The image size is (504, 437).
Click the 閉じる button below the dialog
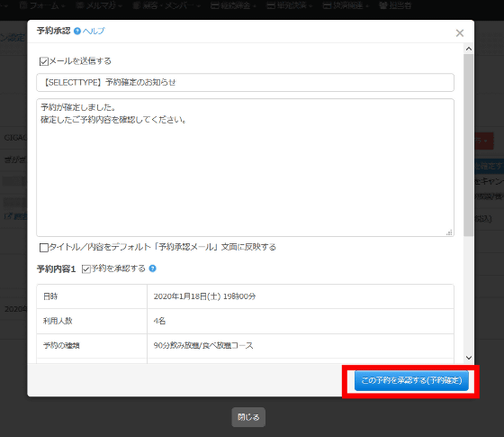coord(248,417)
